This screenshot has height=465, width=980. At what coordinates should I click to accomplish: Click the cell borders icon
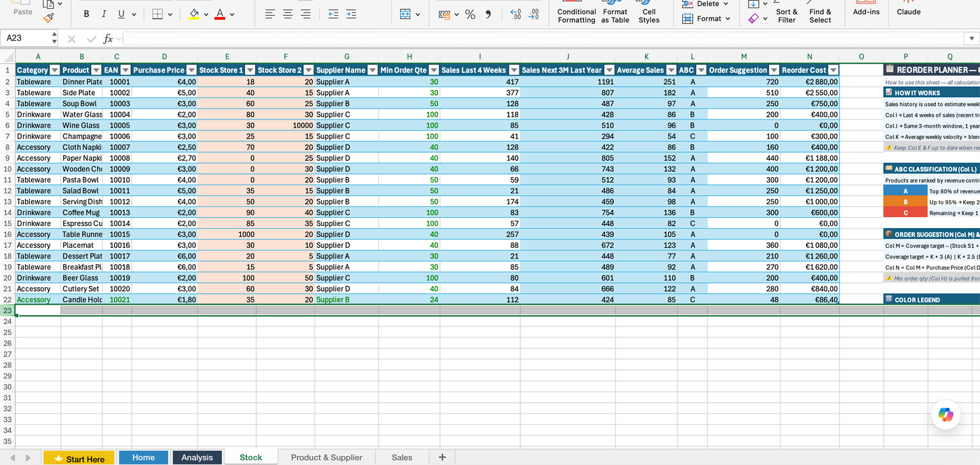157,14
